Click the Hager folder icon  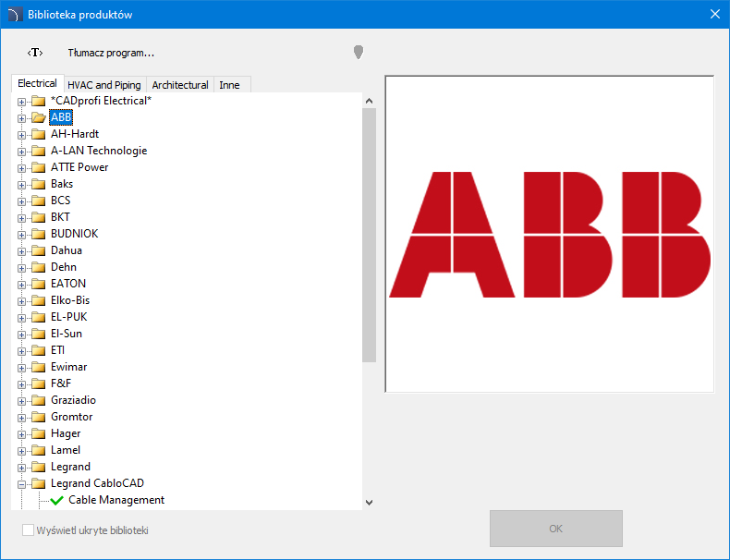point(38,433)
